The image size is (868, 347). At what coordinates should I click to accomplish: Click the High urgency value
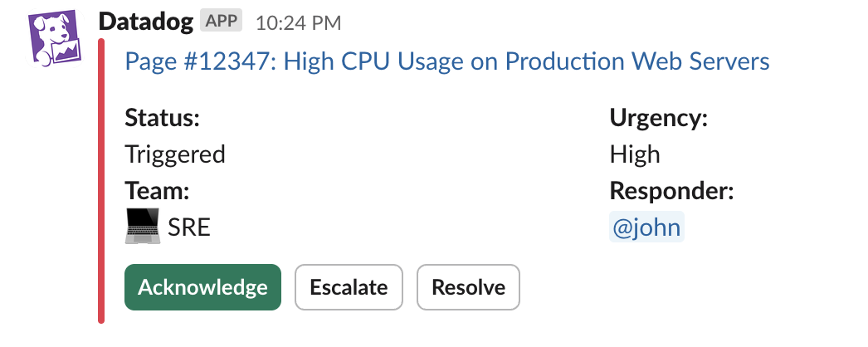635,154
